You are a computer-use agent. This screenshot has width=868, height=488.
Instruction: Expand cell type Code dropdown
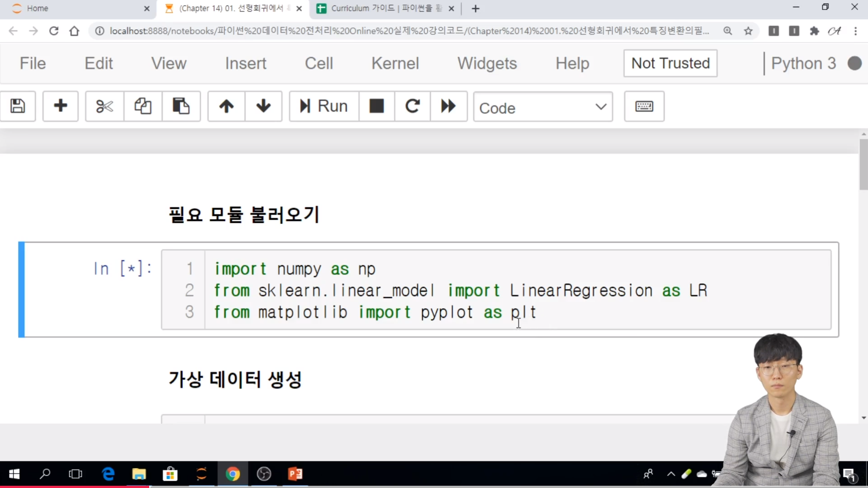(x=542, y=107)
